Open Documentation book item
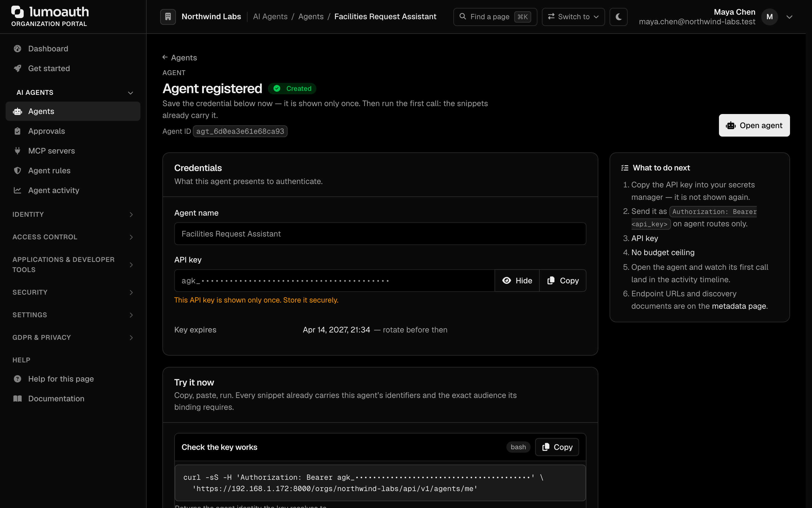This screenshot has height=508, width=812. tap(73, 399)
